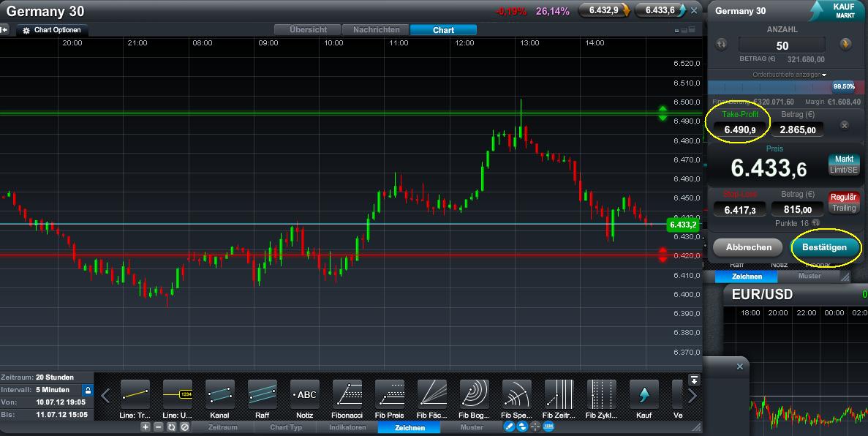Viewport: 868px width, 436px height.
Task: Select the trend line drawing tool
Action: click(x=135, y=394)
